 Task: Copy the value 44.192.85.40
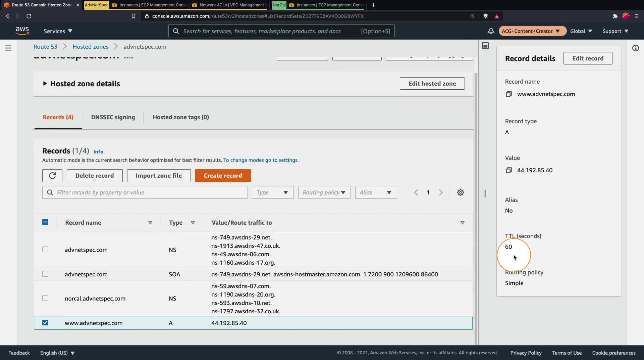tap(508, 171)
